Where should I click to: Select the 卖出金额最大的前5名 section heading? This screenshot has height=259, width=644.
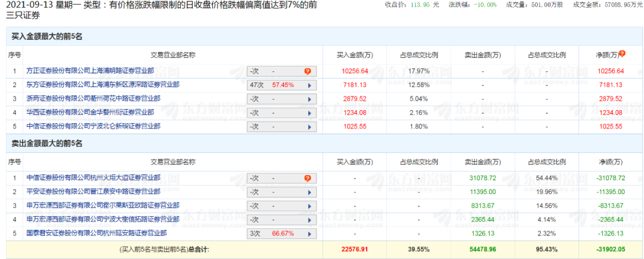pos(47,144)
